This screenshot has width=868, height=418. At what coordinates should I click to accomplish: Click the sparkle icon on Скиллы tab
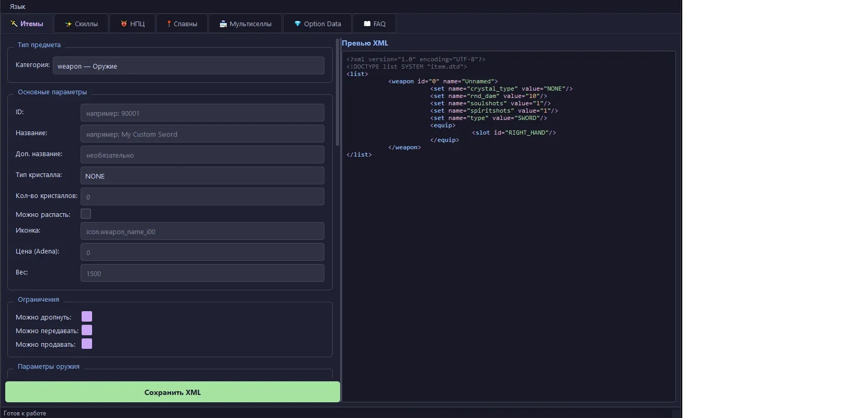[69, 24]
